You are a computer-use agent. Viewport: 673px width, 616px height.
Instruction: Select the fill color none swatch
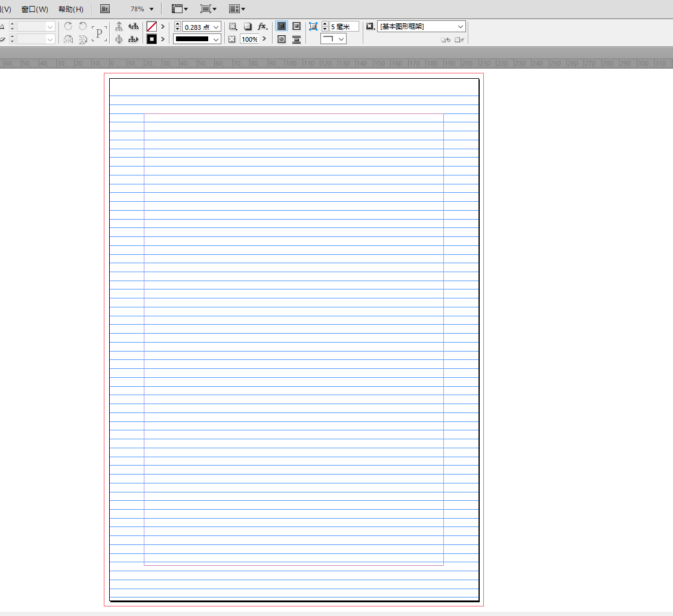(x=152, y=27)
